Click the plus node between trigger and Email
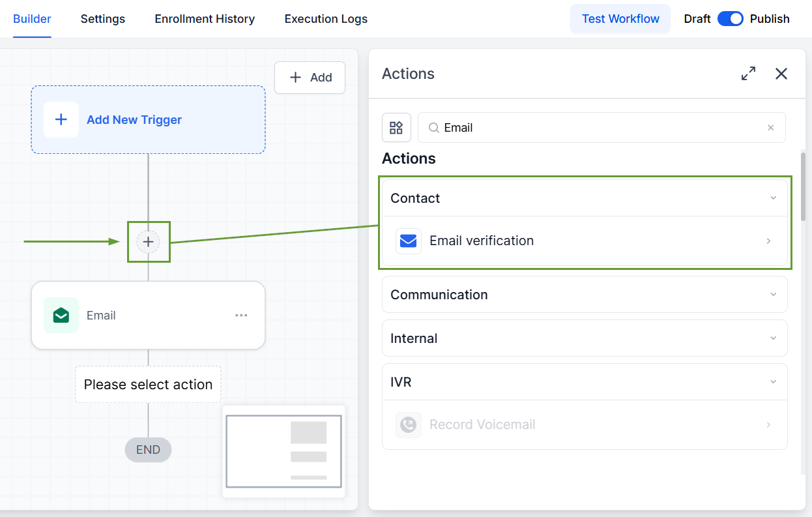 (x=149, y=242)
